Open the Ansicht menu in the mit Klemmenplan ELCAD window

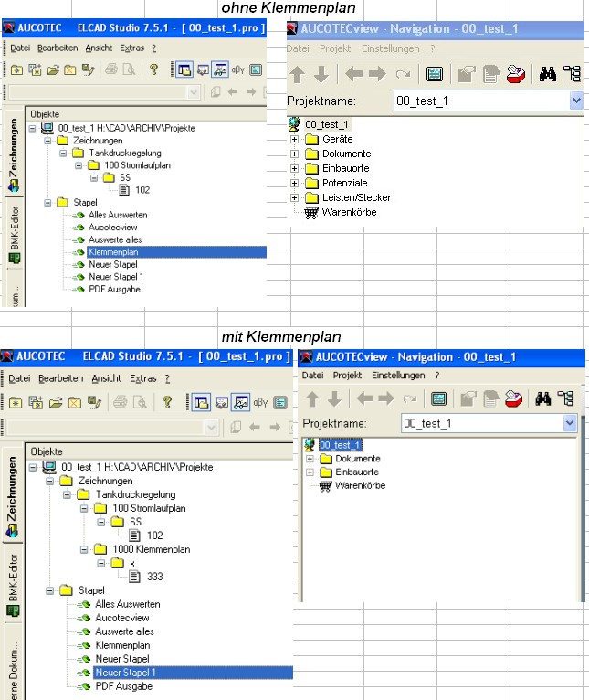click(106, 378)
